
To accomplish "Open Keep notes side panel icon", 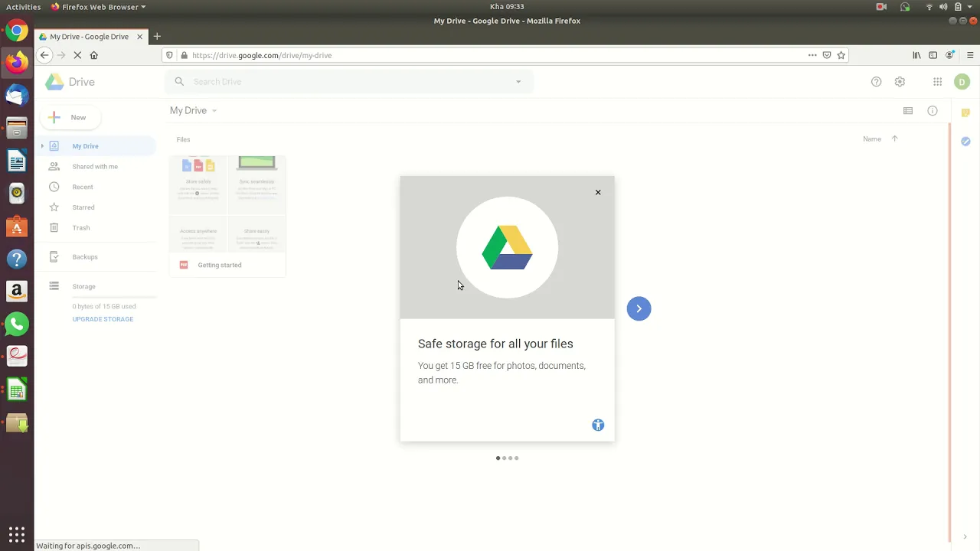I will pos(965,112).
